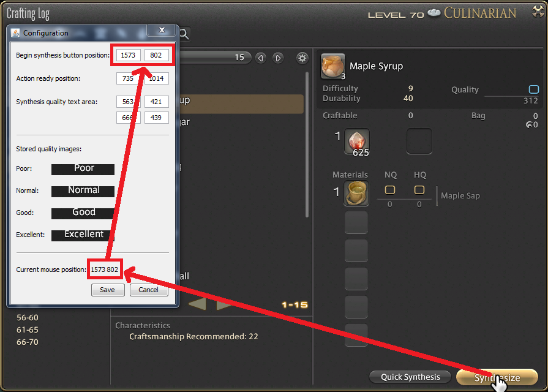Click the fire crystal icon showing 625
This screenshot has width=548, height=392.
click(x=356, y=141)
